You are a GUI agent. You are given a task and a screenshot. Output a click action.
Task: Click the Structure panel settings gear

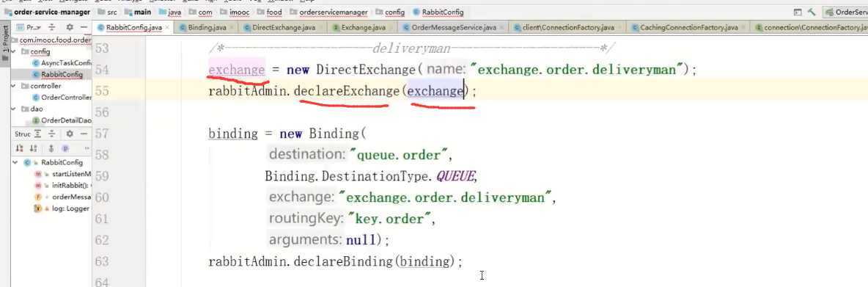coord(69,134)
